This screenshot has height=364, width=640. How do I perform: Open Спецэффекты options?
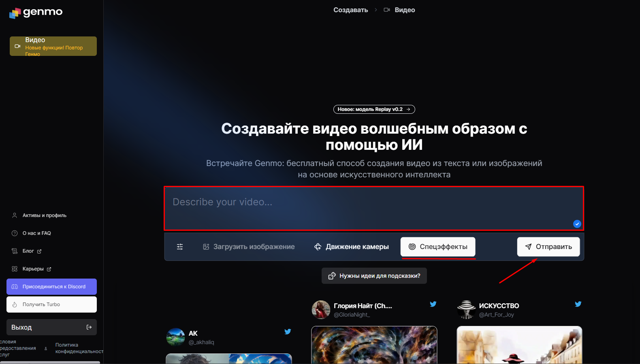point(438,247)
